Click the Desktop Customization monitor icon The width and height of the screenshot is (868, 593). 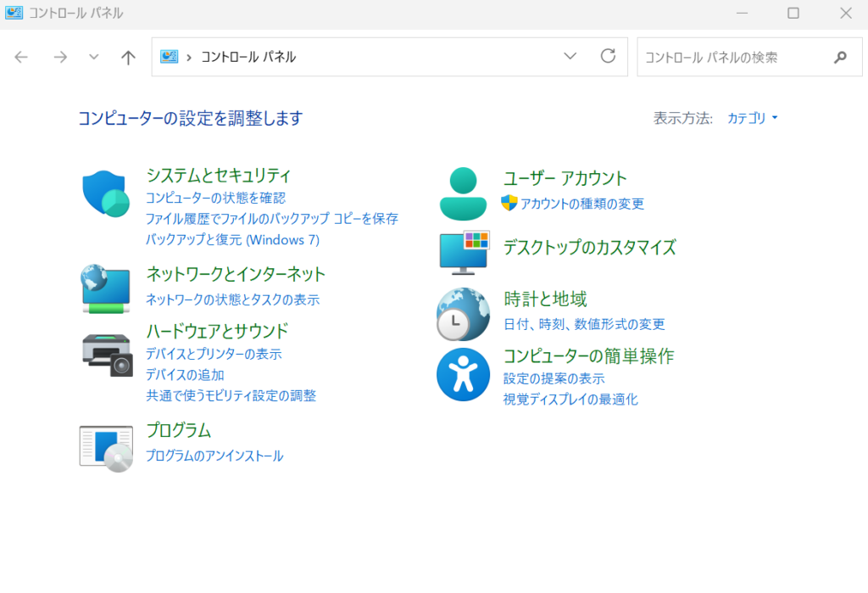[x=464, y=252]
